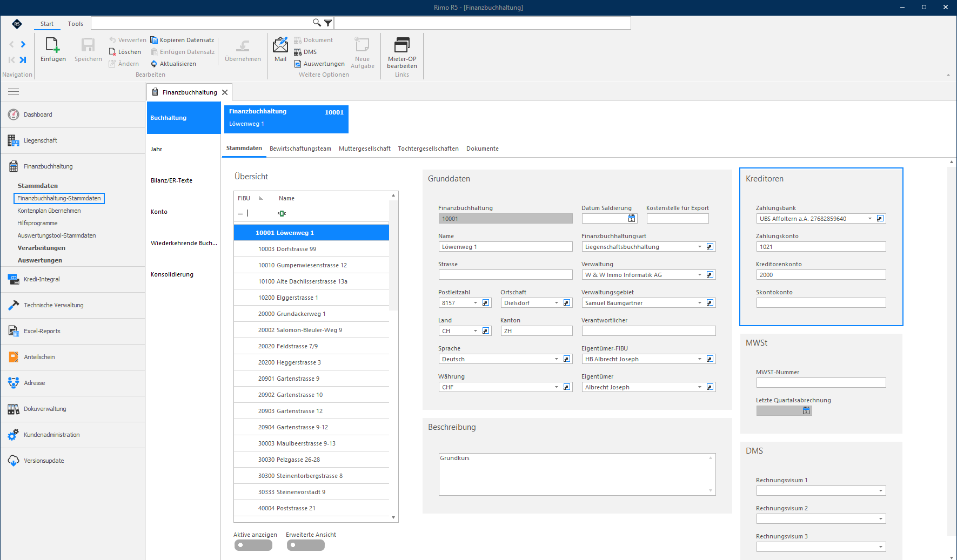This screenshot has width=957, height=560.
Task: Switch to Bewirtschaftungsteam tab
Action: tap(300, 149)
